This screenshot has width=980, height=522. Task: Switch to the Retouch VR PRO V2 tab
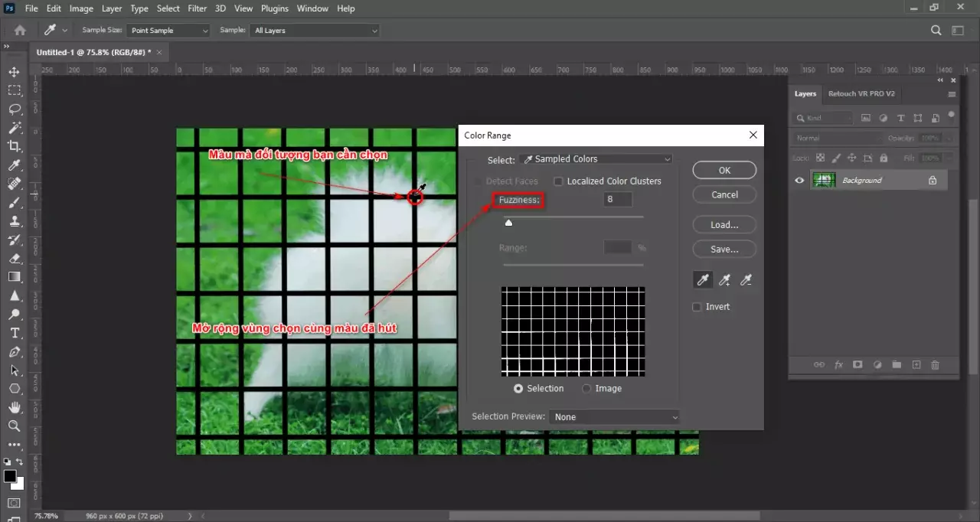(861, 93)
